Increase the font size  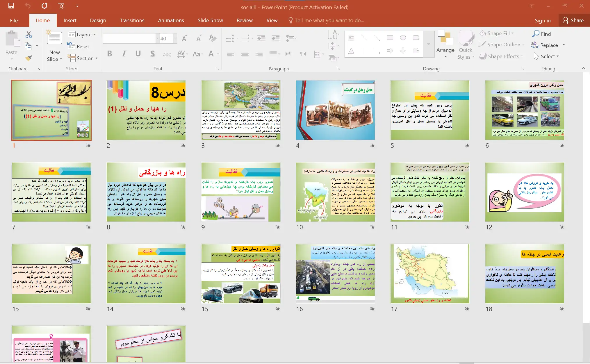pyautogui.click(x=184, y=38)
